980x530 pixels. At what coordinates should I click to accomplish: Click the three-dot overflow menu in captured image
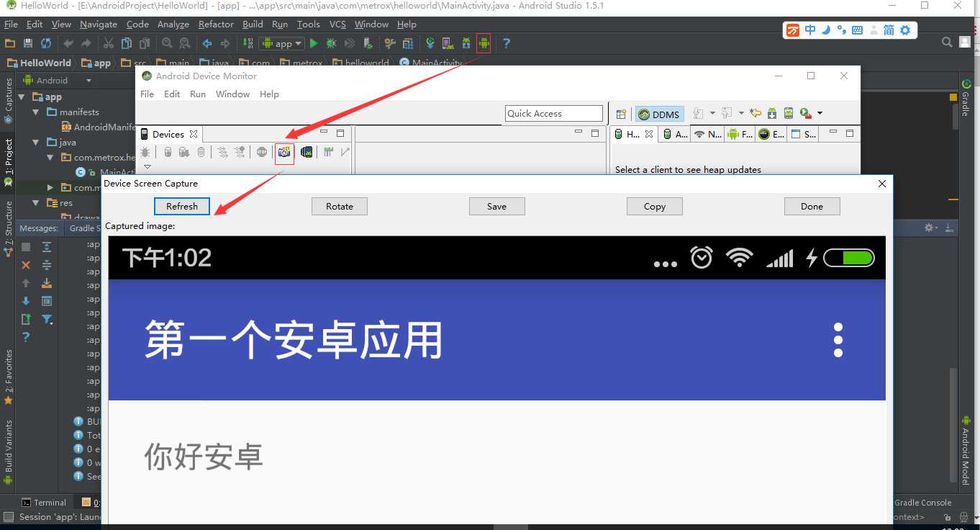pyautogui.click(x=838, y=340)
